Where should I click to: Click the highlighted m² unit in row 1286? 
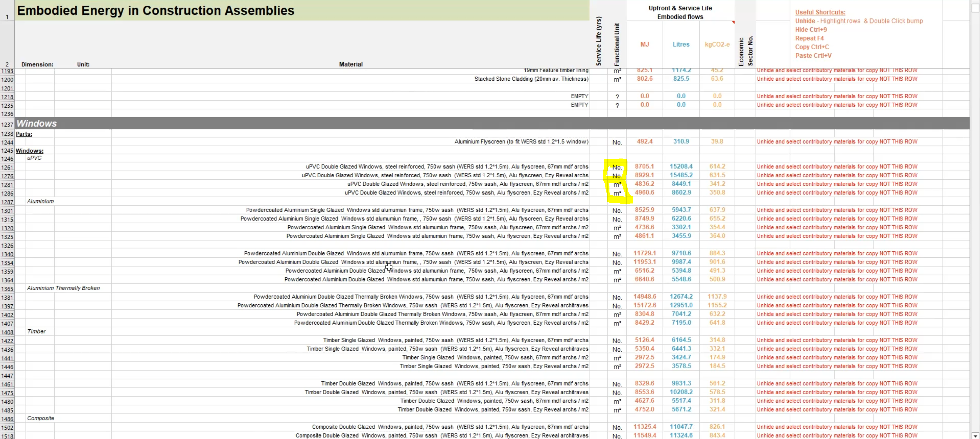617,193
